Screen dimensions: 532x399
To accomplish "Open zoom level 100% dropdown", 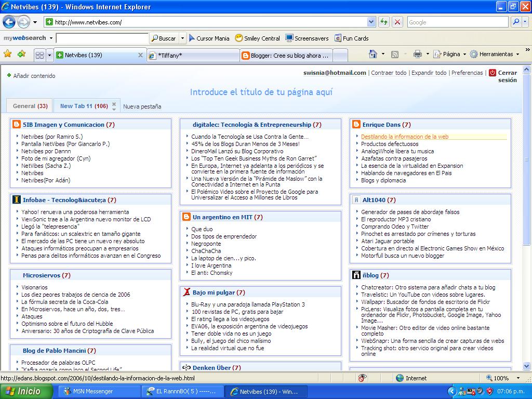I will click(518, 378).
